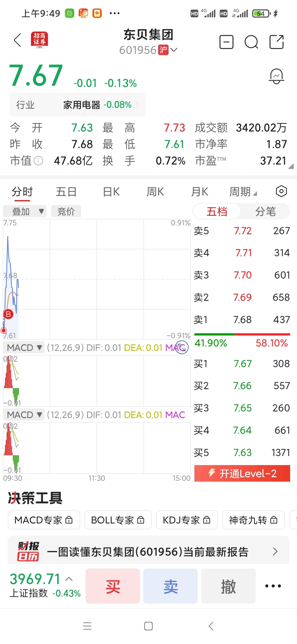Toggle the 竞价 auction view
Viewport: 297px width, 644px height.
(66, 211)
